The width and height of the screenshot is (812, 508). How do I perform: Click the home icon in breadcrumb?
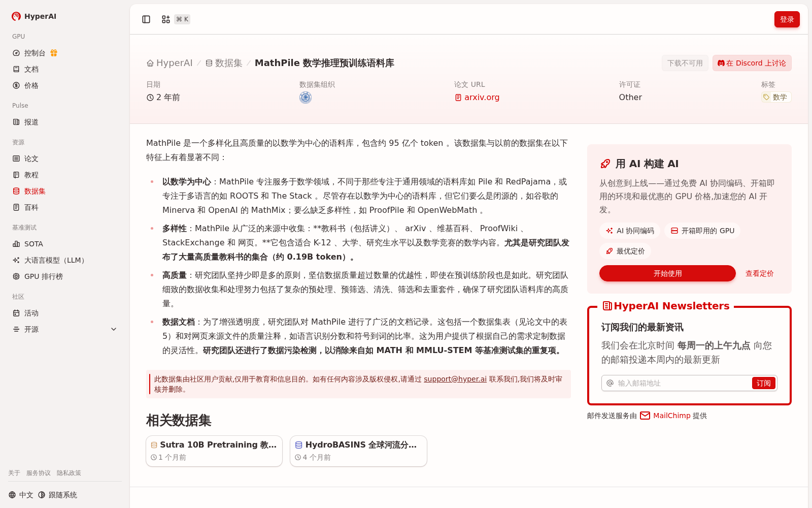(150, 63)
